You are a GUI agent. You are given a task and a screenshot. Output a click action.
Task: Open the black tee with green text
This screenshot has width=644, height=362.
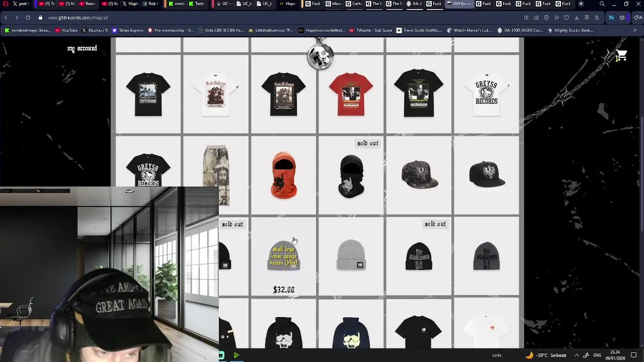click(419, 94)
